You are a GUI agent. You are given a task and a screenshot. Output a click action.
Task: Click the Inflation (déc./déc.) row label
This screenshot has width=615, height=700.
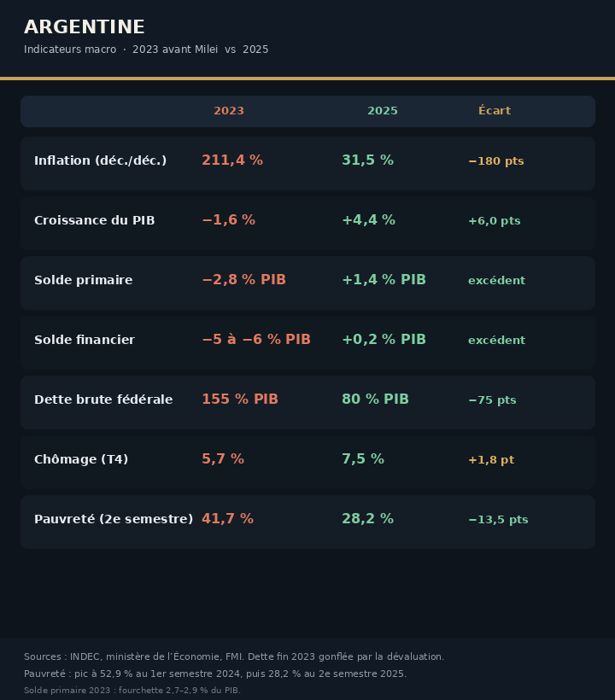tap(100, 160)
